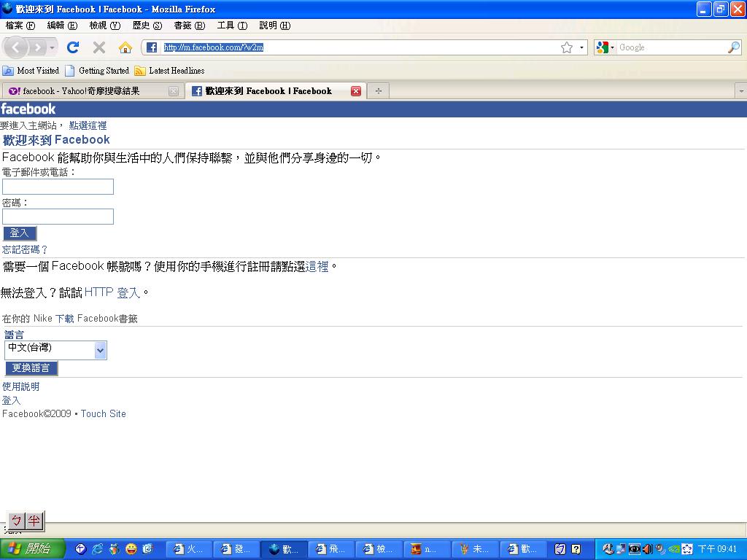Click the footer 登入 link
The image size is (747, 560).
pyautogui.click(x=12, y=400)
